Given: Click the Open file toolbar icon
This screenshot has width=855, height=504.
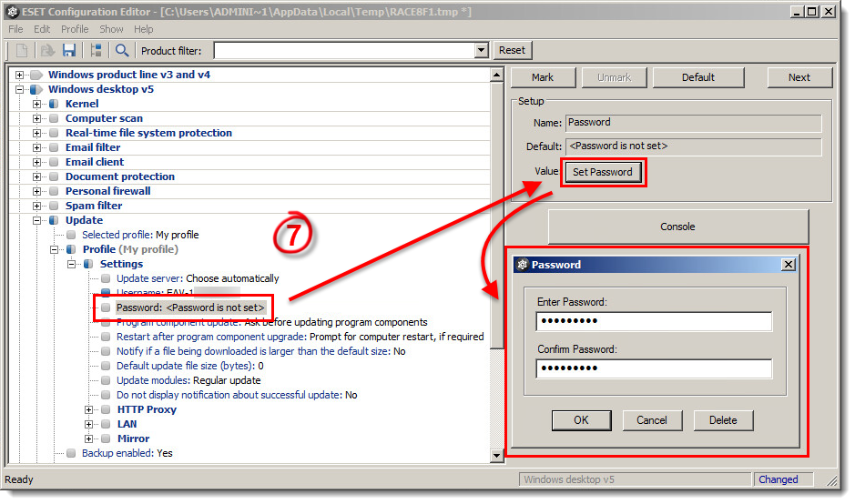Looking at the screenshot, I should click(x=46, y=50).
